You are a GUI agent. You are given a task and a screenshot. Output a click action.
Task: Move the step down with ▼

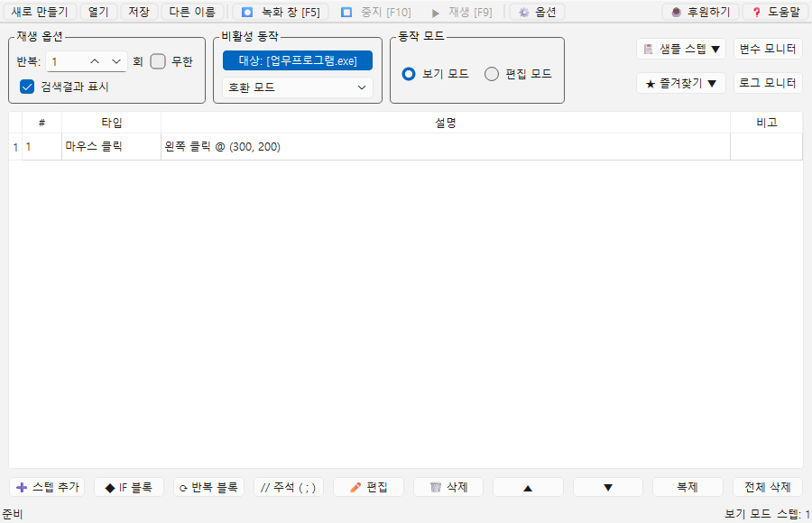[x=608, y=487]
